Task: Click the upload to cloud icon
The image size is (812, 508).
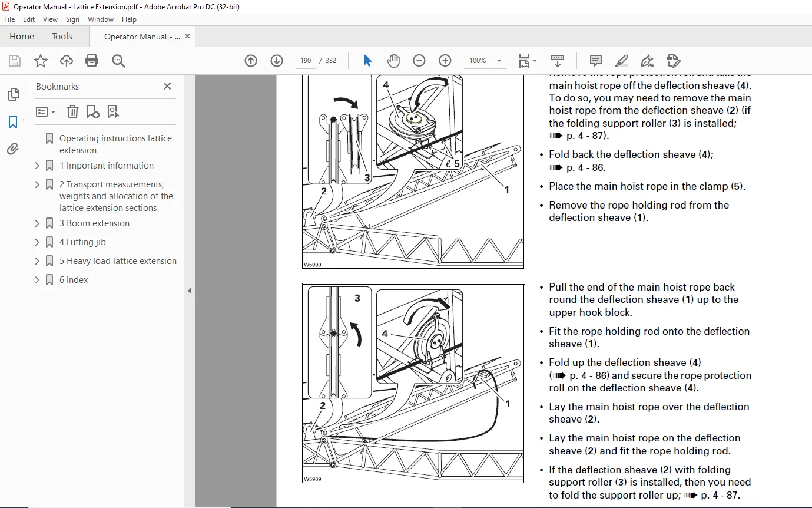Action: [67, 61]
